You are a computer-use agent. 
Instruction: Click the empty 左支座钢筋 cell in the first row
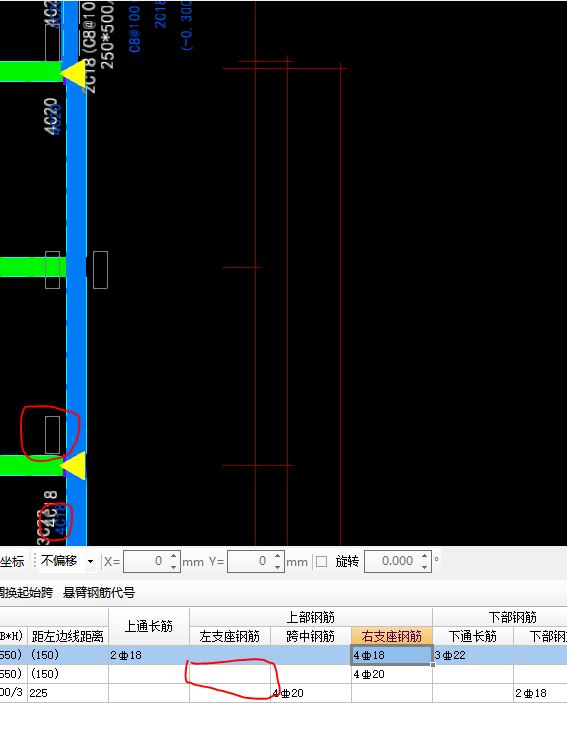(229, 655)
